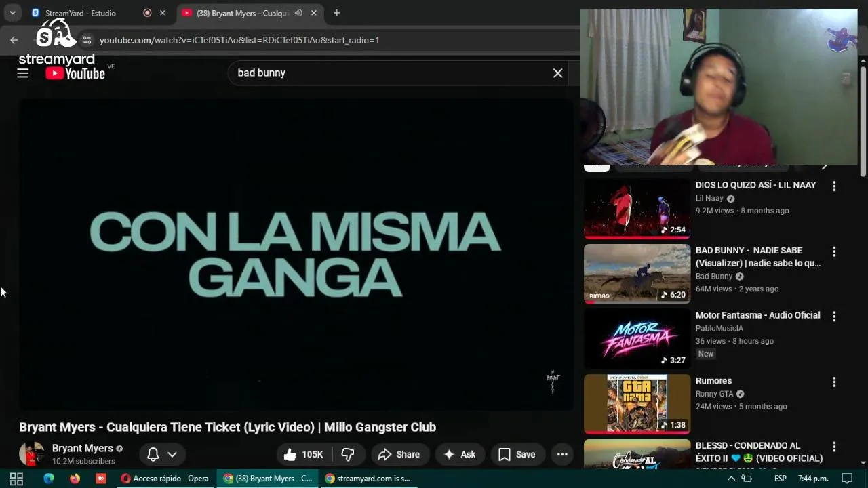Dislike the video
The image size is (868, 488).
click(348, 454)
